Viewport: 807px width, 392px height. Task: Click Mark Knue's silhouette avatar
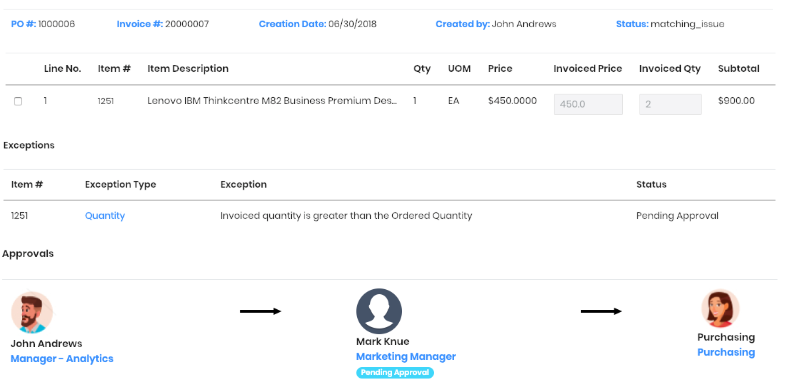click(379, 311)
